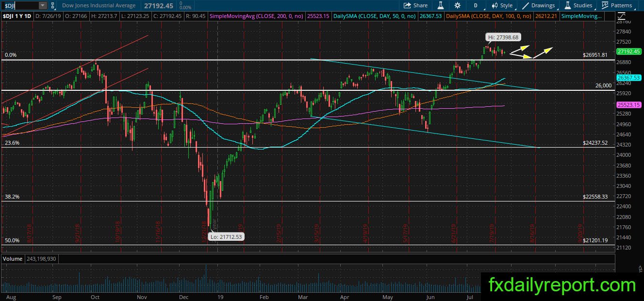Click the 6/21/19 expiration date marker
The image size is (644, 301).
[453, 233]
